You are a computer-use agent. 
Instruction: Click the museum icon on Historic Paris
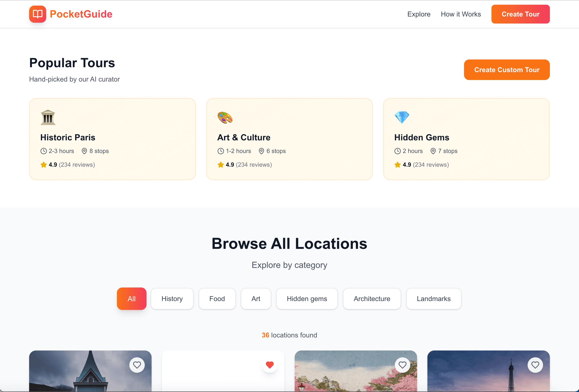point(48,117)
